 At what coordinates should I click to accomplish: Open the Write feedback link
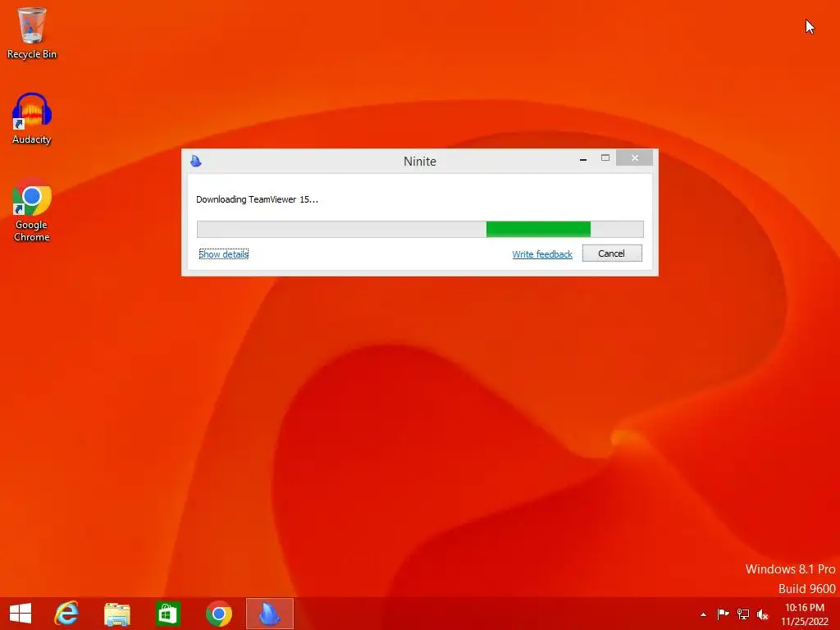(542, 254)
